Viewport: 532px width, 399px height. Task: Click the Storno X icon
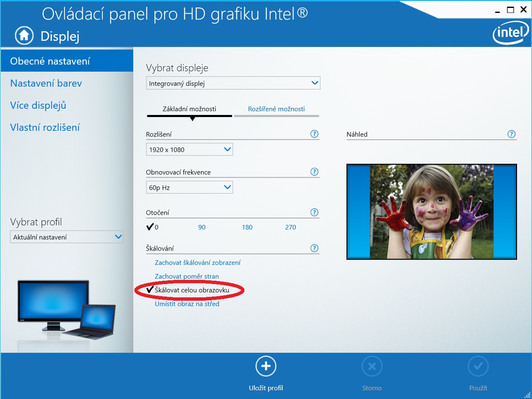pyautogui.click(x=372, y=367)
